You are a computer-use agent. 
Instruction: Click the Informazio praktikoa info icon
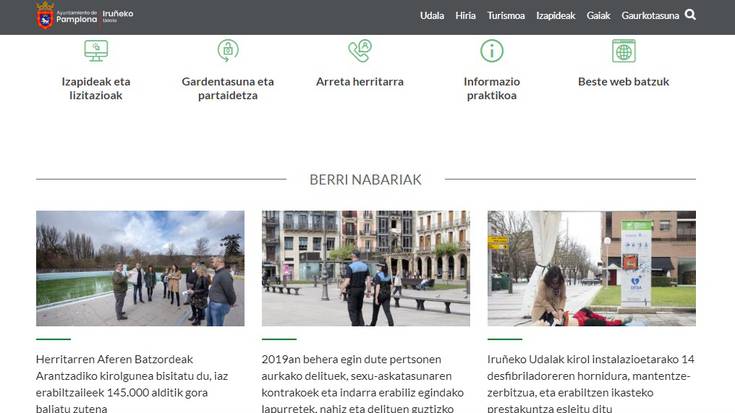tap(492, 51)
